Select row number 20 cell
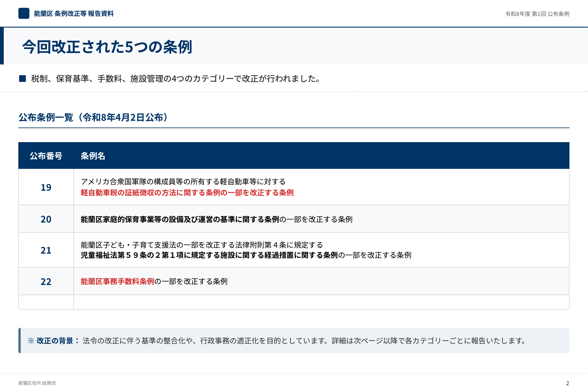This screenshot has width=588, height=392. tap(46, 219)
